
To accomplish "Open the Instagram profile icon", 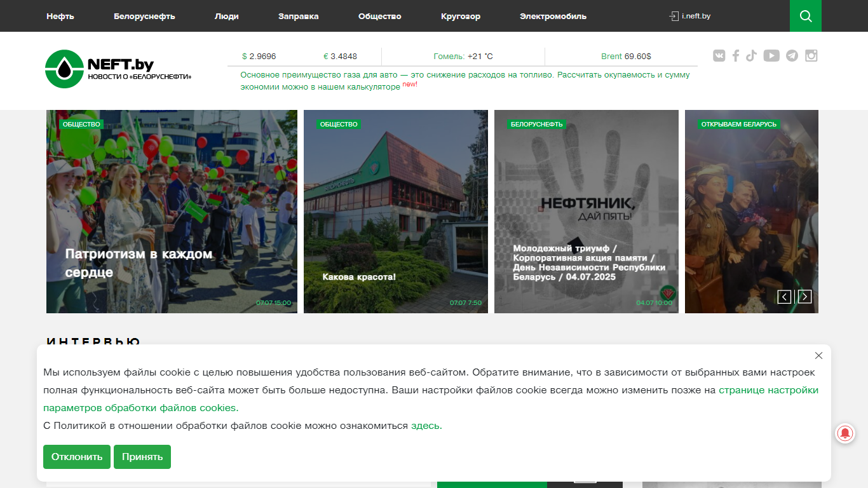I will point(811,56).
